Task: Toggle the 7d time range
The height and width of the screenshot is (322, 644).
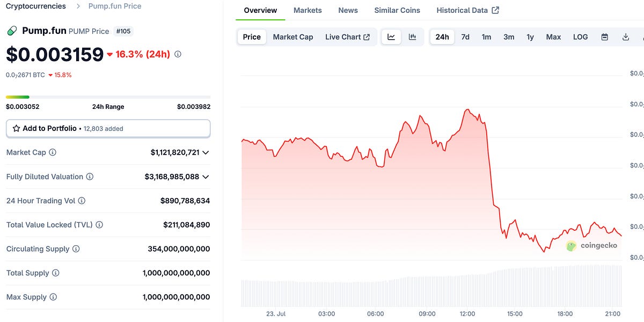Action: pyautogui.click(x=465, y=37)
